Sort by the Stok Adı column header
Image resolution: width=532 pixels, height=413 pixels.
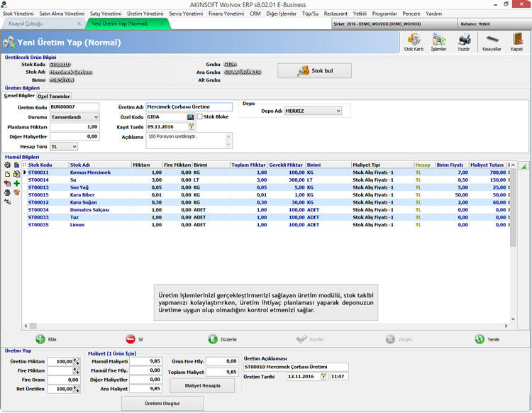point(100,165)
